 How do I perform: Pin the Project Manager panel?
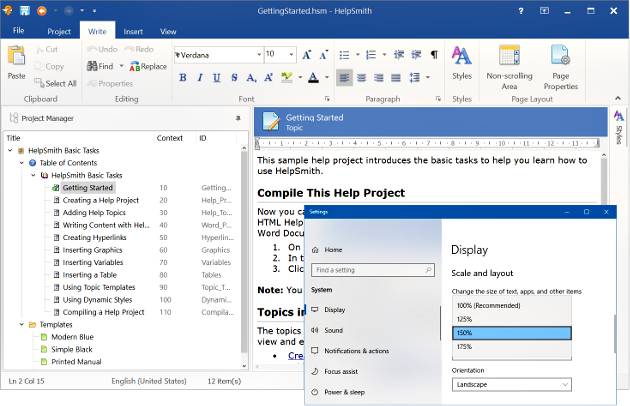[x=238, y=118]
